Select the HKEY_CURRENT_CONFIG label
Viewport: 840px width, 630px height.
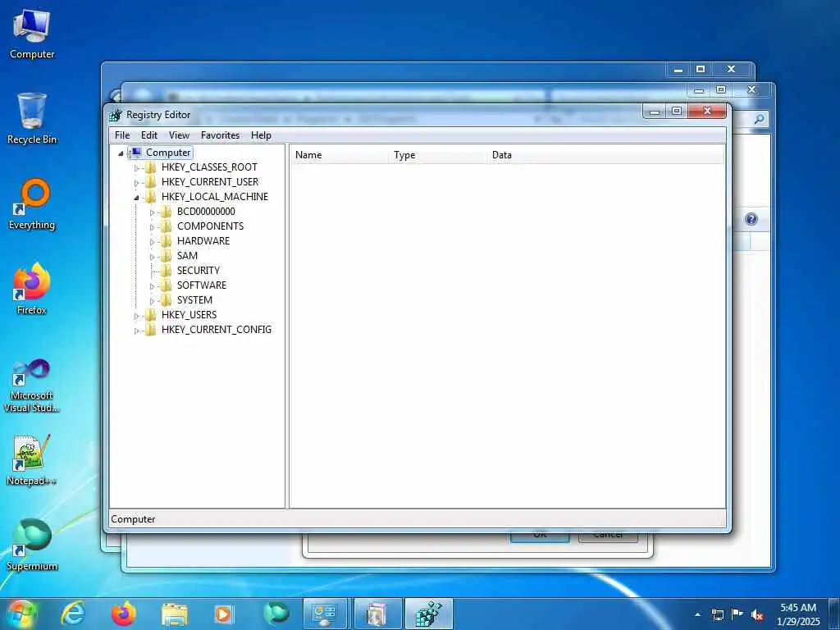pos(217,330)
